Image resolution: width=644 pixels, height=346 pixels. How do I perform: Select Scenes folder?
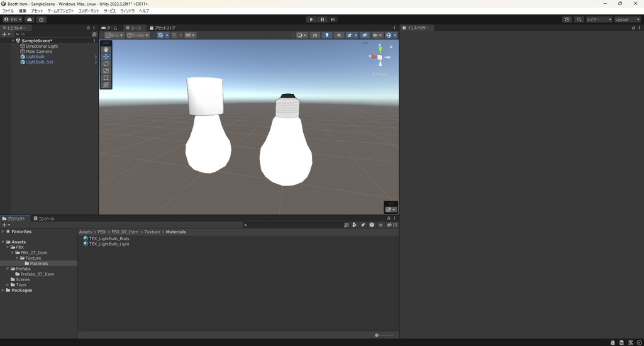pos(23,279)
